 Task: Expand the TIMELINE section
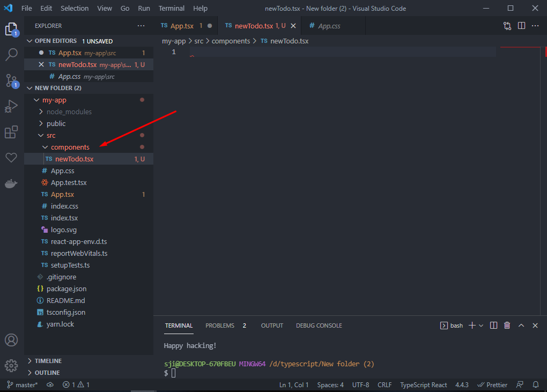48,361
